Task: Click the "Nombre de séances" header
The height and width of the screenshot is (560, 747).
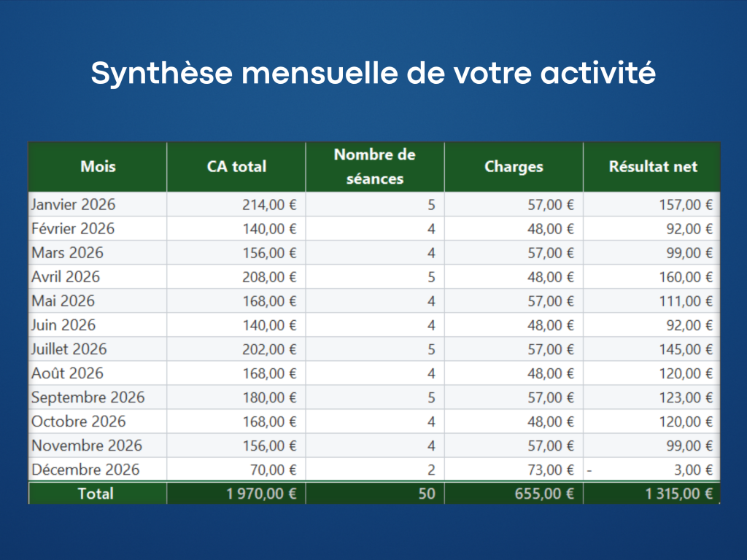Action: point(375,167)
